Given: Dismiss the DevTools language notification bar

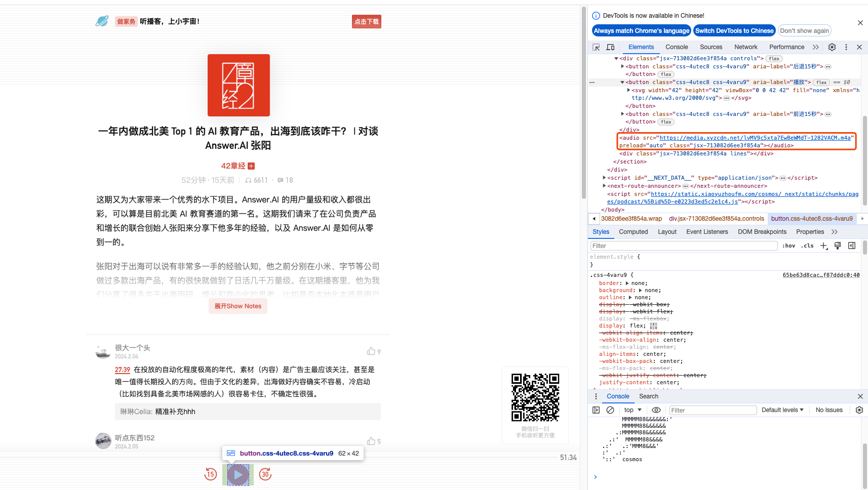Looking at the screenshot, I should click(860, 23).
